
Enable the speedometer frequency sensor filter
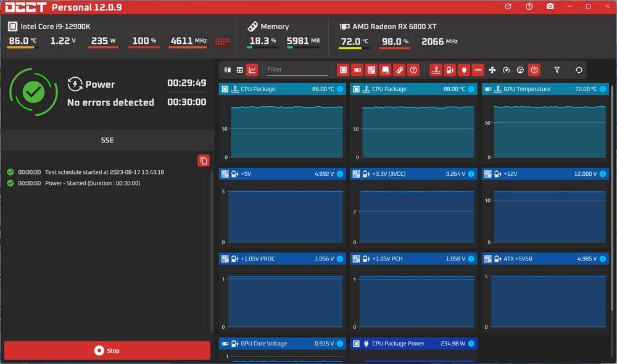(506, 70)
